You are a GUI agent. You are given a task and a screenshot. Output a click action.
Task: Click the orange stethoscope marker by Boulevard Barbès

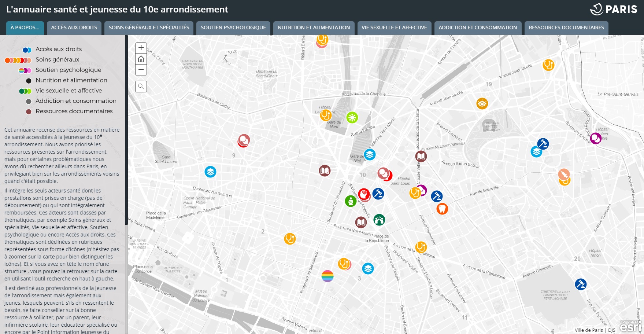(x=322, y=40)
